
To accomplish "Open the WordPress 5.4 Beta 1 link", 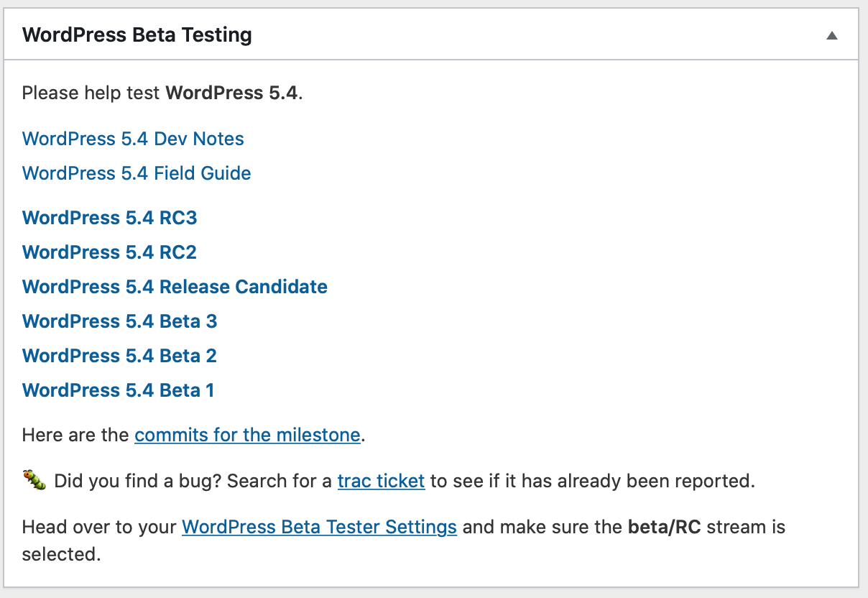I will pyautogui.click(x=119, y=390).
